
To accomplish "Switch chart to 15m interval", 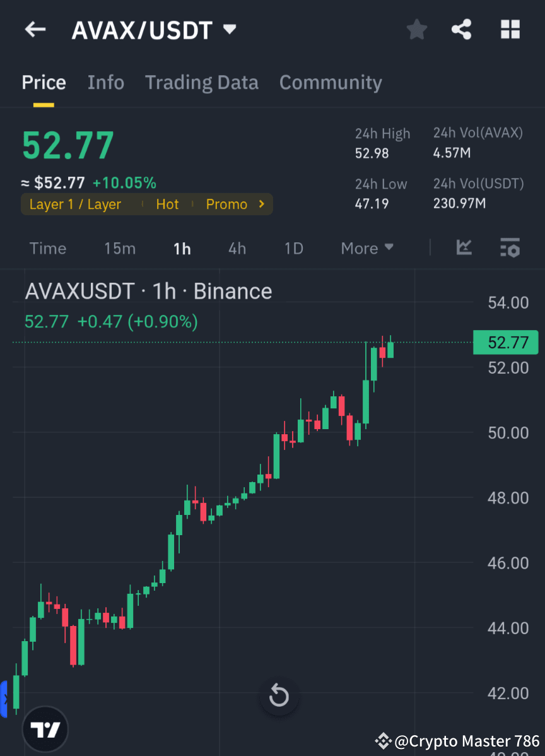I will tap(120, 248).
